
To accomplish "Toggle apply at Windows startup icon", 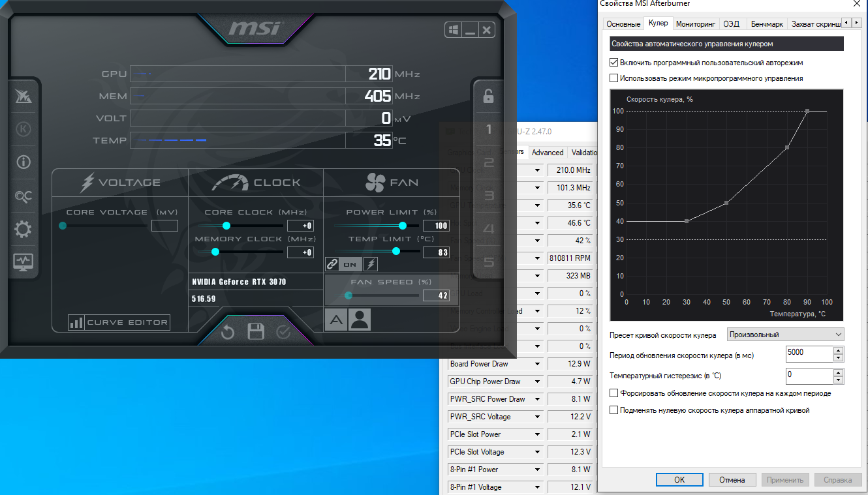I will pos(454,30).
